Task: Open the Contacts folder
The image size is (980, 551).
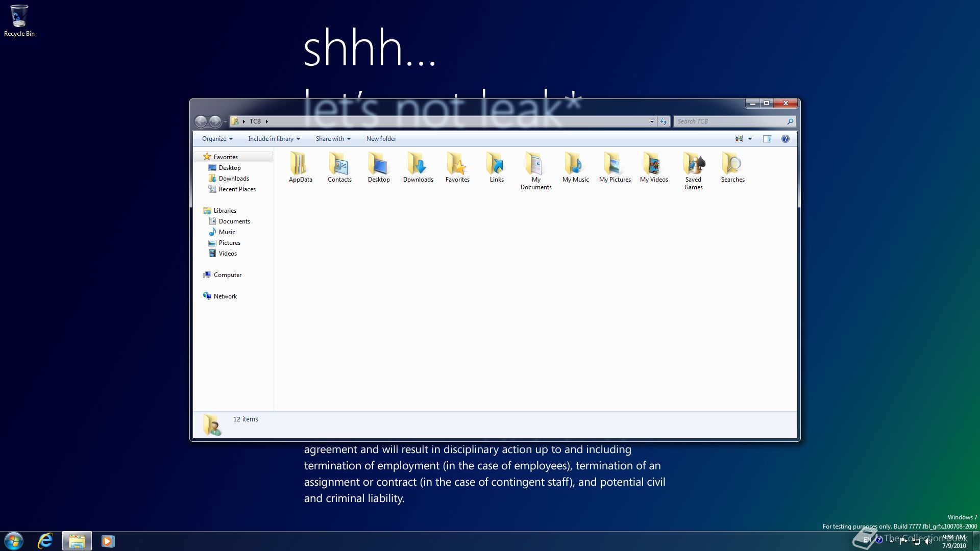Action: 339,167
